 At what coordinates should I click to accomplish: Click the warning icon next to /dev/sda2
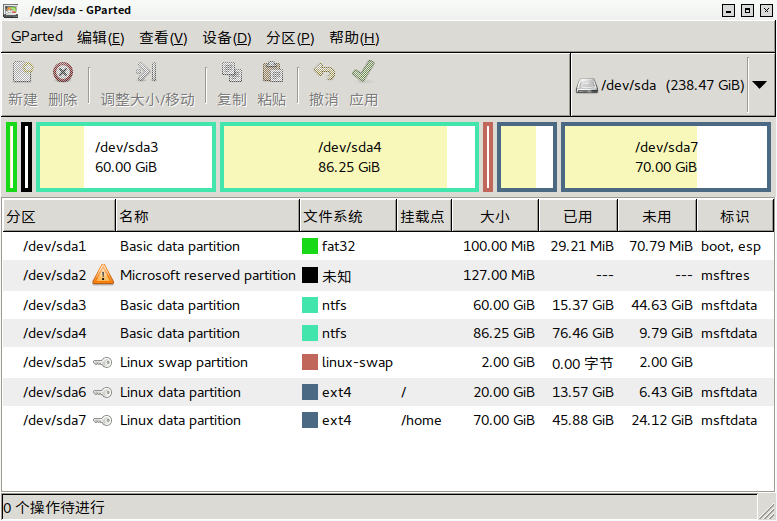[x=103, y=275]
